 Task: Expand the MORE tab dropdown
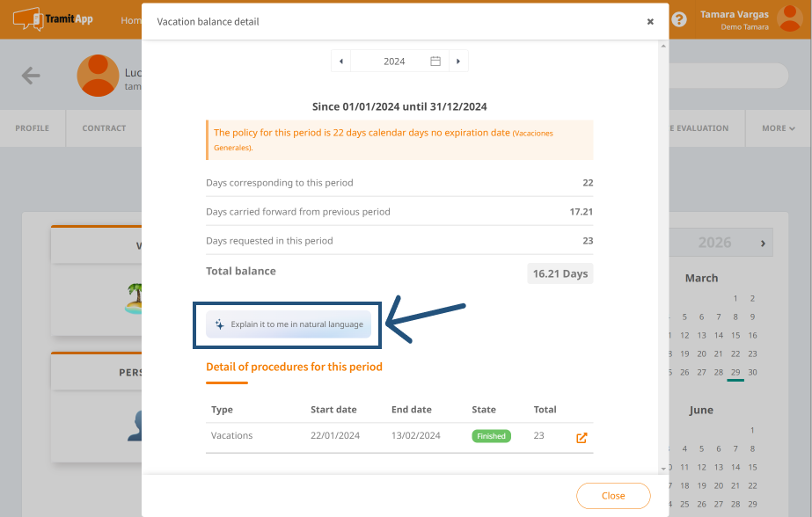click(x=778, y=128)
